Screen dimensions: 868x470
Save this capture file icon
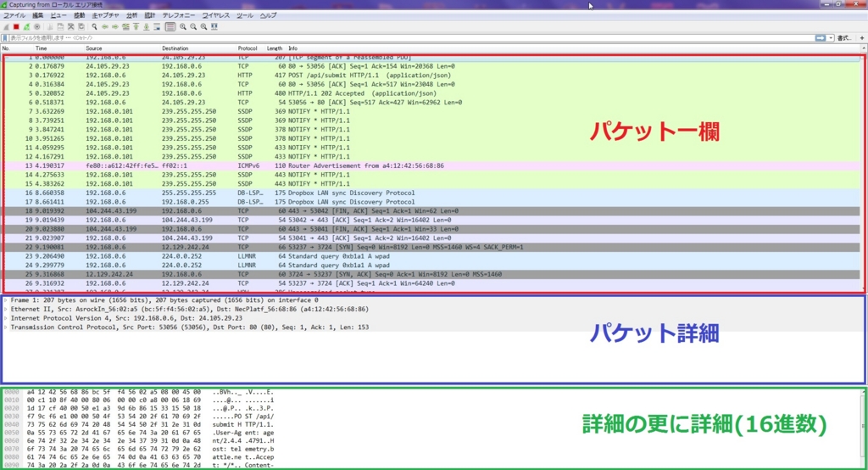pos(60,26)
